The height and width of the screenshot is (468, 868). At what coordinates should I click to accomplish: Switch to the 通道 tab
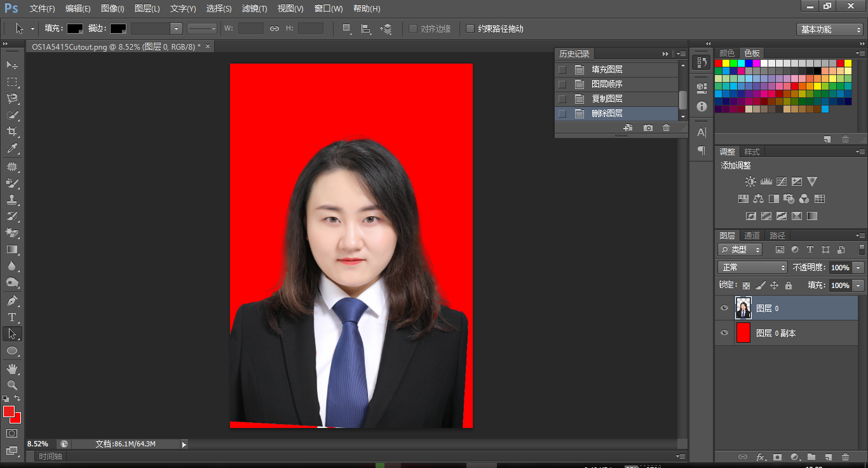752,235
